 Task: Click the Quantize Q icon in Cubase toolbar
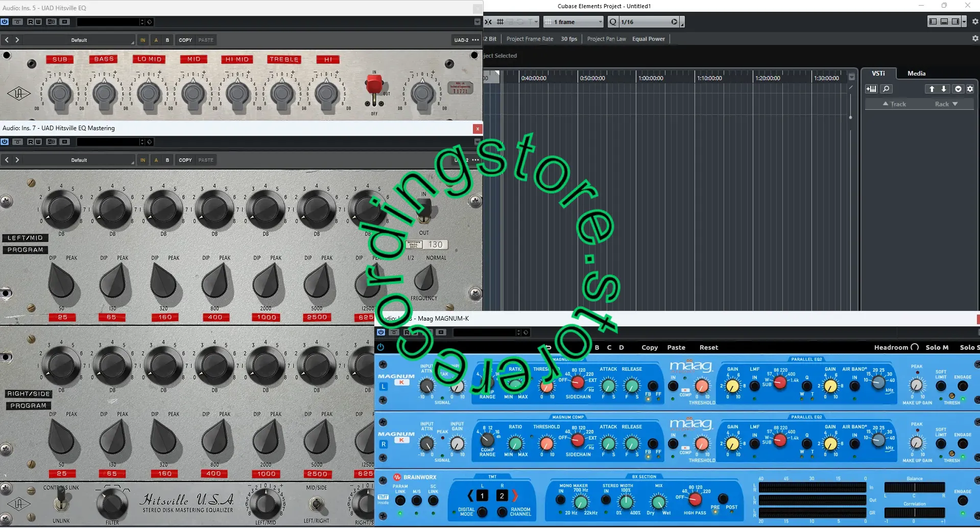point(613,22)
